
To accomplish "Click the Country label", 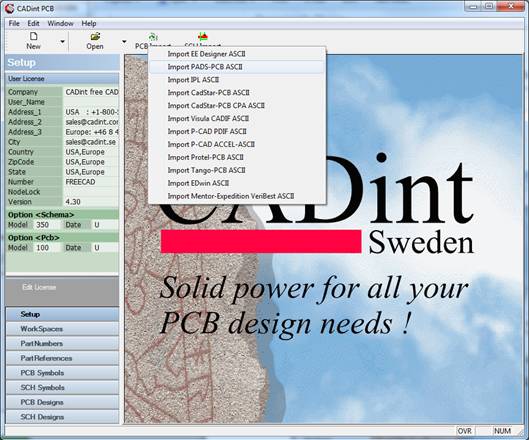I will (21, 152).
